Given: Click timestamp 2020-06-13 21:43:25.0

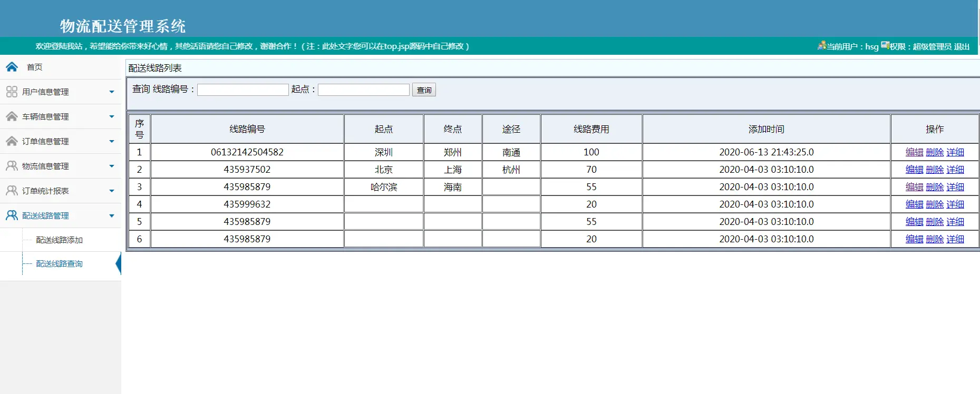Looking at the screenshot, I should point(766,152).
